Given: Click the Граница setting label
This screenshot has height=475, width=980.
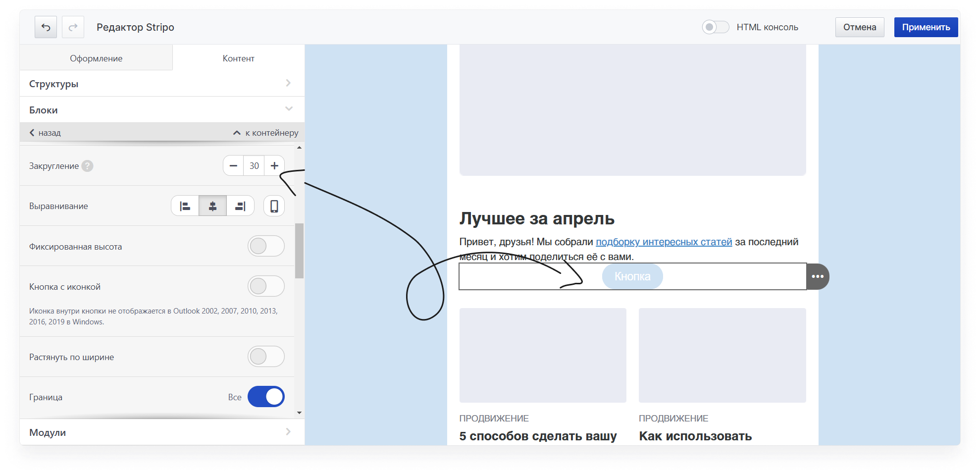Looking at the screenshot, I should (46, 397).
